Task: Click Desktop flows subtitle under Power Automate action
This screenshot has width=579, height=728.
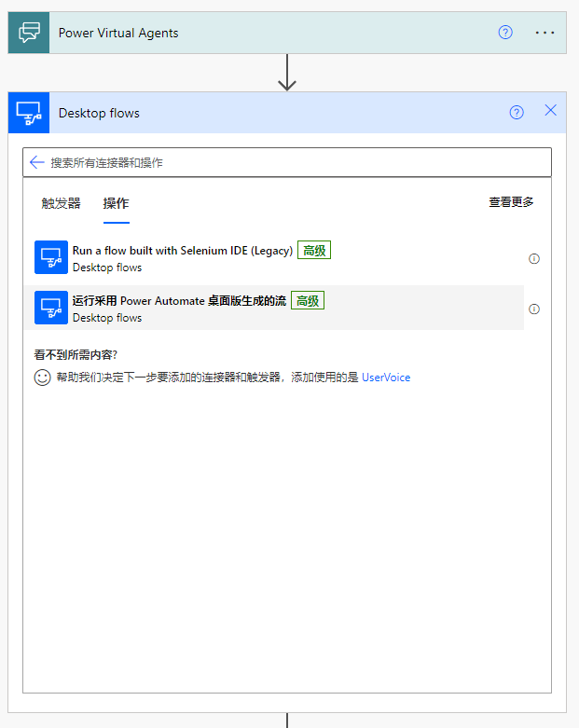Action: [107, 318]
